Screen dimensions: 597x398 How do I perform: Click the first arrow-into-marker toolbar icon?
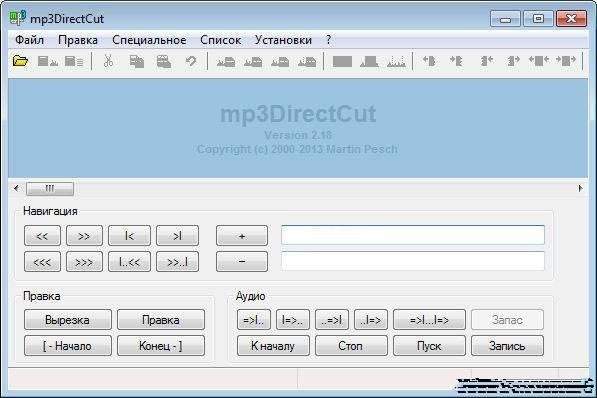coord(429,61)
